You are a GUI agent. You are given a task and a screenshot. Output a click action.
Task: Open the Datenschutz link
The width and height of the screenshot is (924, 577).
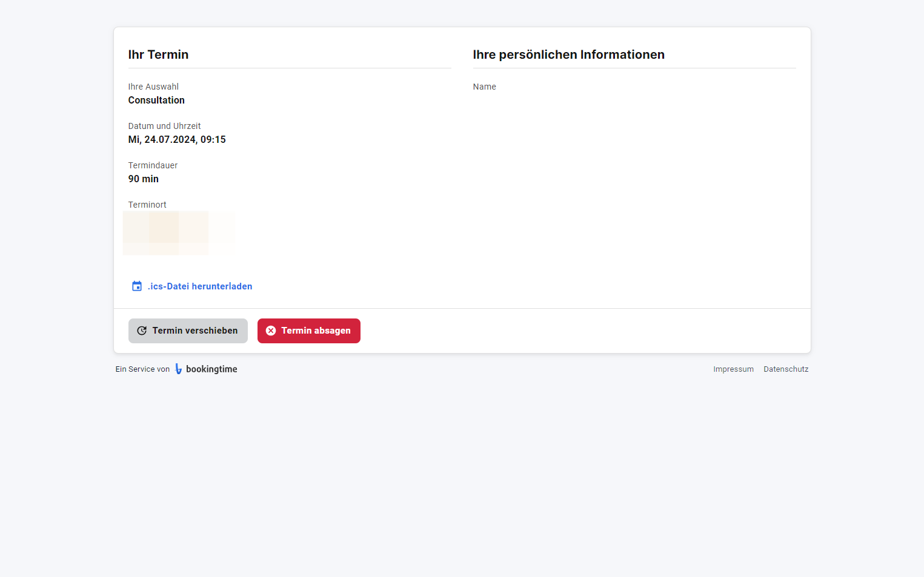(786, 369)
